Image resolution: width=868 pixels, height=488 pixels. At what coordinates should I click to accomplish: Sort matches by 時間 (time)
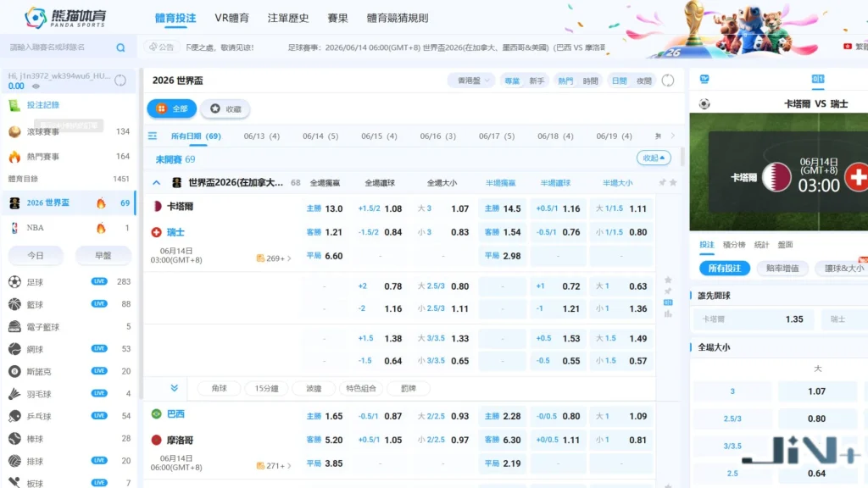point(590,80)
